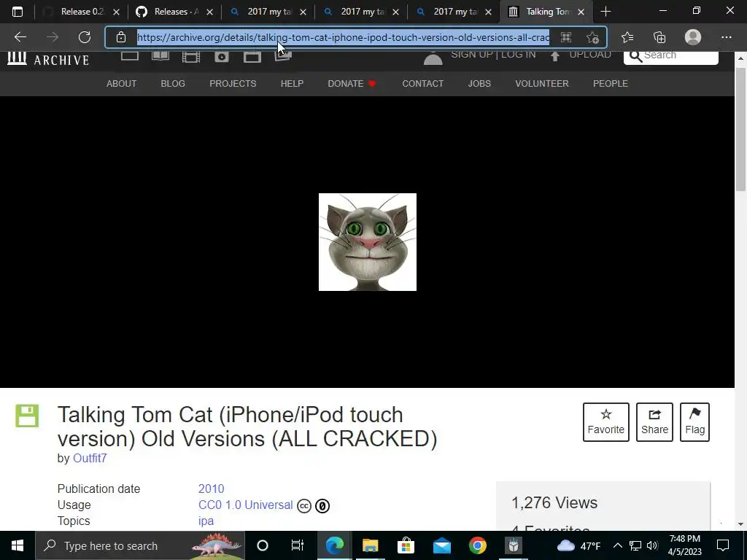This screenshot has height=560, width=747.
Task: Open the JOBS menu item
Action: coord(479,84)
